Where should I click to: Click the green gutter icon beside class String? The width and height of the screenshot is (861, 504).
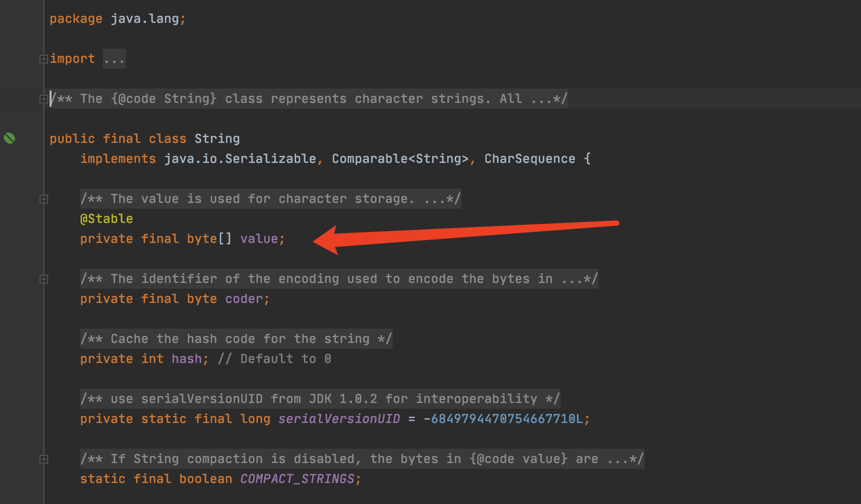pyautogui.click(x=10, y=138)
